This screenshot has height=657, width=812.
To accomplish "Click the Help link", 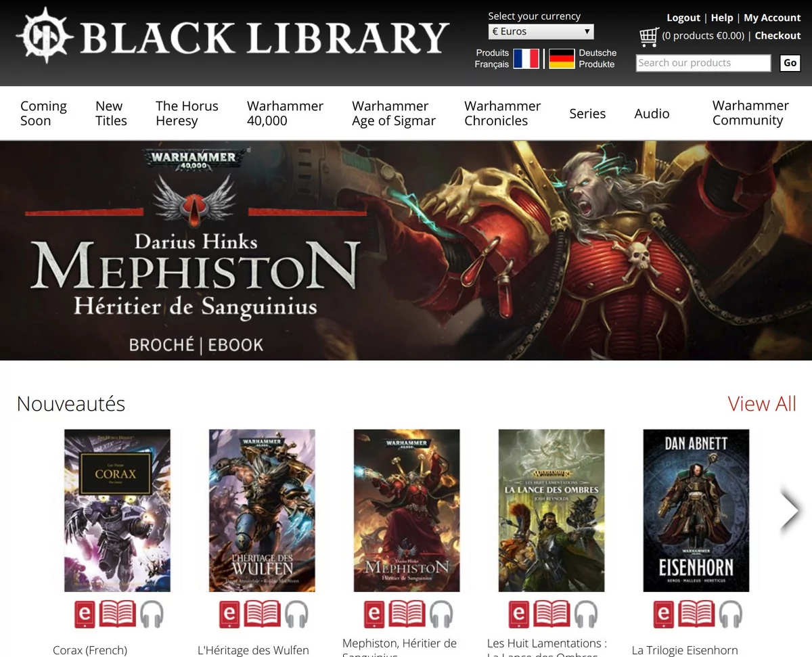I will [x=722, y=18].
